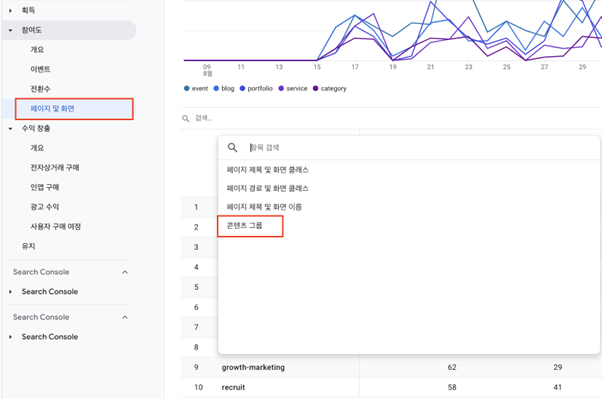Collapse the 수익 창출 section arrow
The image size is (602, 399).
[x=10, y=128]
